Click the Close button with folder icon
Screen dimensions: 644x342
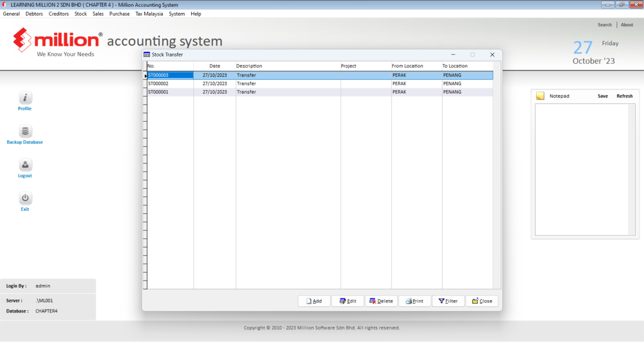point(482,301)
